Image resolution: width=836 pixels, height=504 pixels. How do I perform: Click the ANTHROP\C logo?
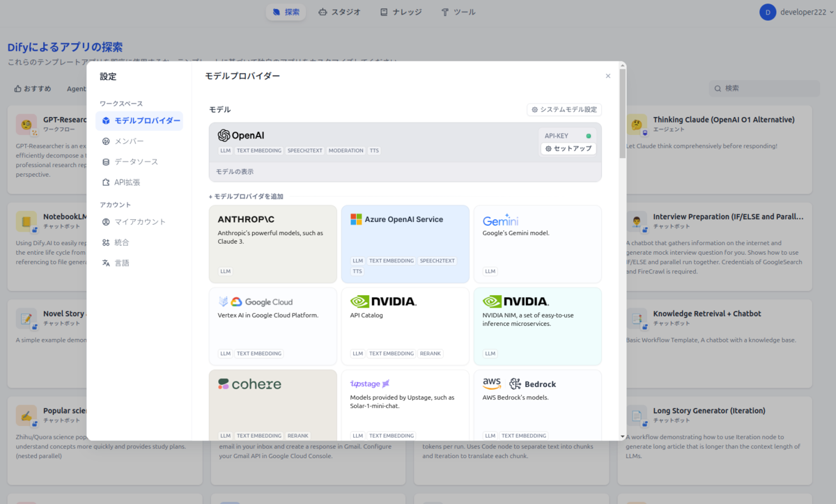246,219
